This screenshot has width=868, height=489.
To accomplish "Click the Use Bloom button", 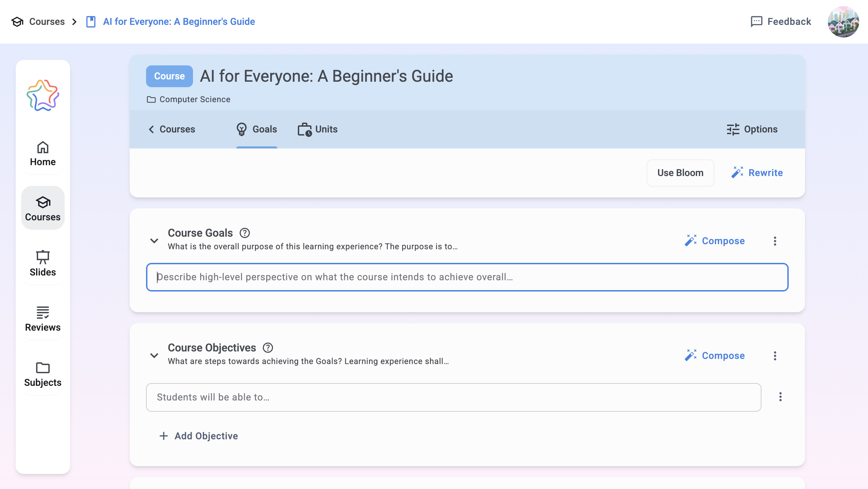I will [680, 173].
